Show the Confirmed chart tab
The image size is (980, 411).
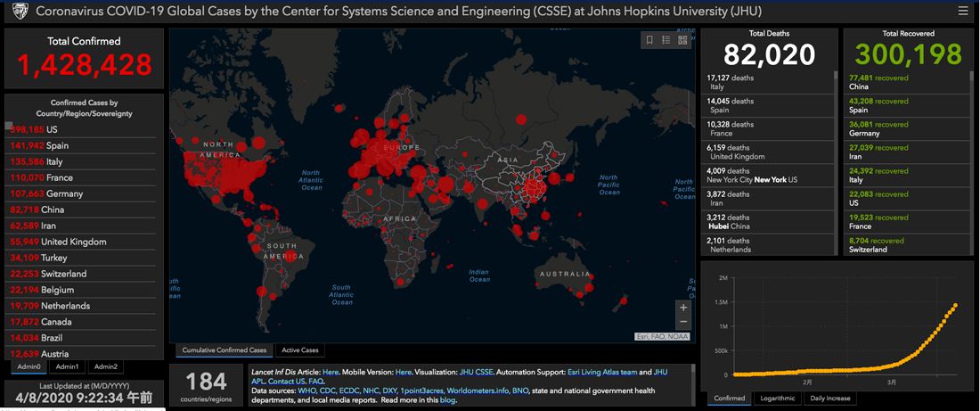click(x=730, y=398)
